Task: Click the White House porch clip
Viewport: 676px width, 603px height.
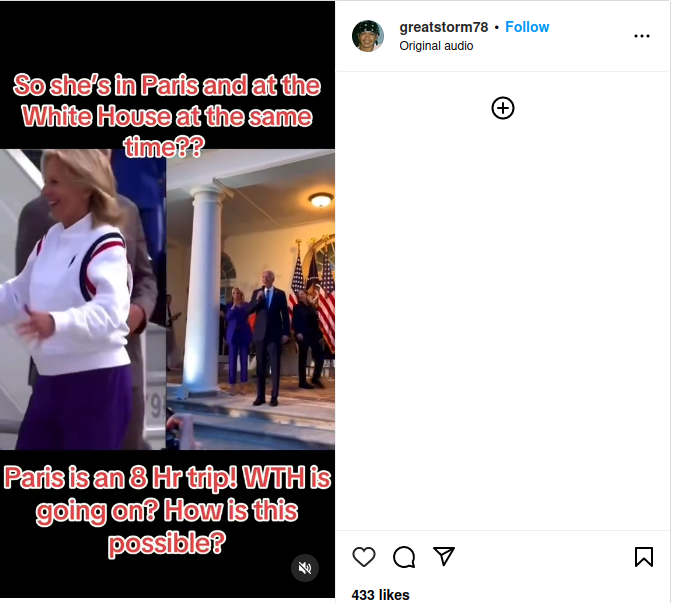Action: coord(250,299)
